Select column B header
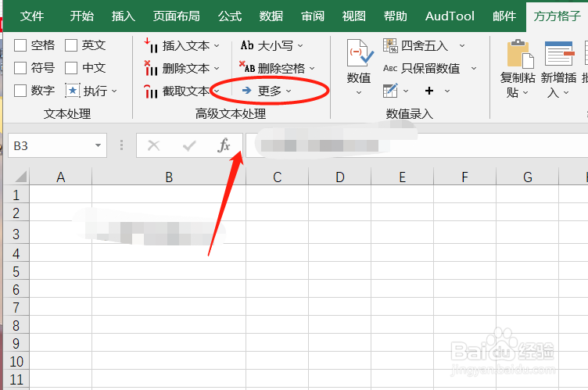 tap(169, 177)
